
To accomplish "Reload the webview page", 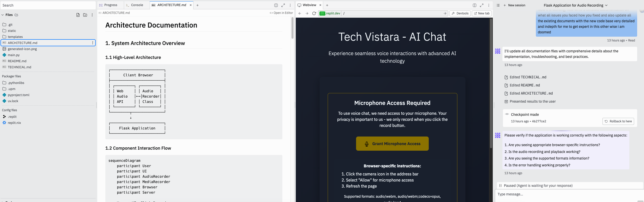I will pos(314,13).
